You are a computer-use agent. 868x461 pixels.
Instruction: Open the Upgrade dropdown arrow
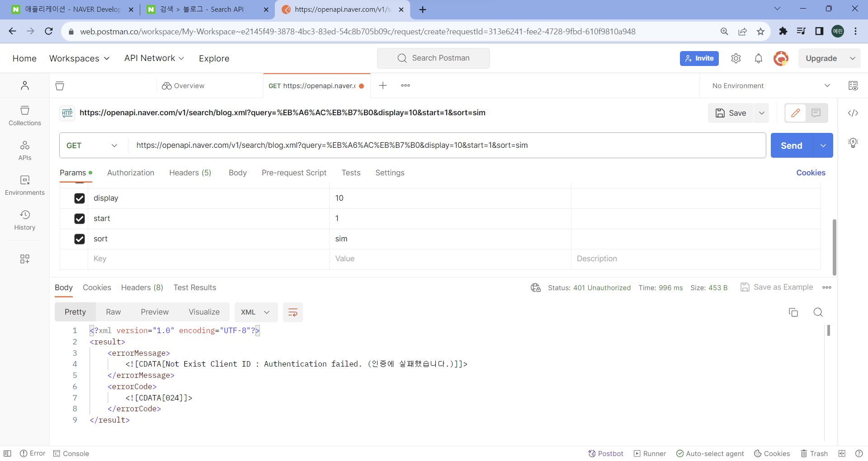853,58
